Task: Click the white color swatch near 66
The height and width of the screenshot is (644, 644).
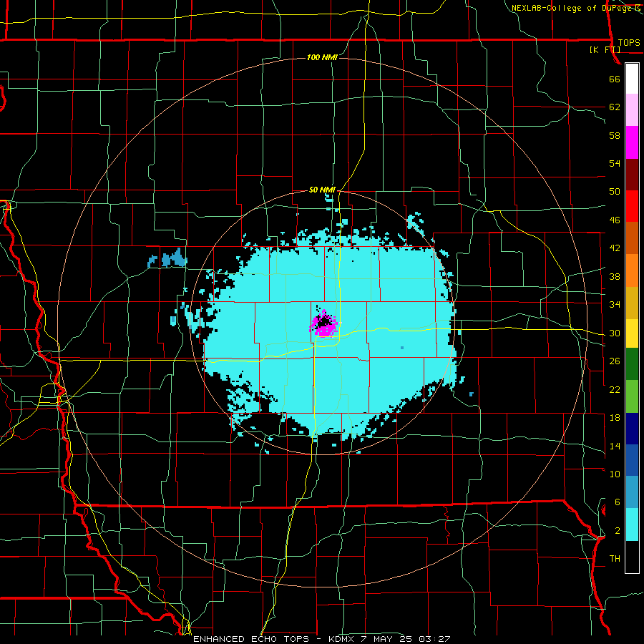Action: pos(632,79)
